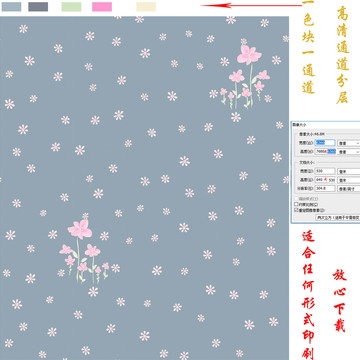Viewport: 360px width, 360px height.
Task: Click the pixel height input field
Action: pos(325,152)
